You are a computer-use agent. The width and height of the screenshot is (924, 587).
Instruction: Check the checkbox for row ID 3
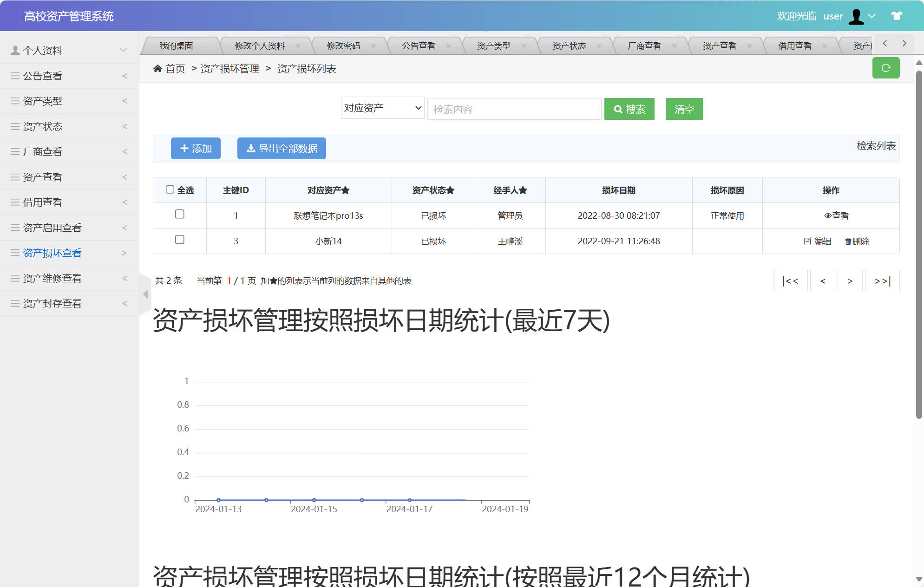pyautogui.click(x=180, y=240)
